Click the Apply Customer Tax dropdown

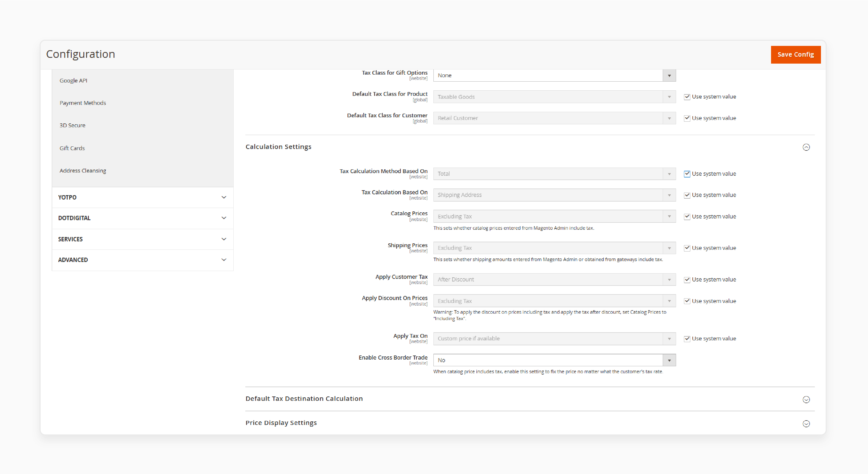[554, 279]
